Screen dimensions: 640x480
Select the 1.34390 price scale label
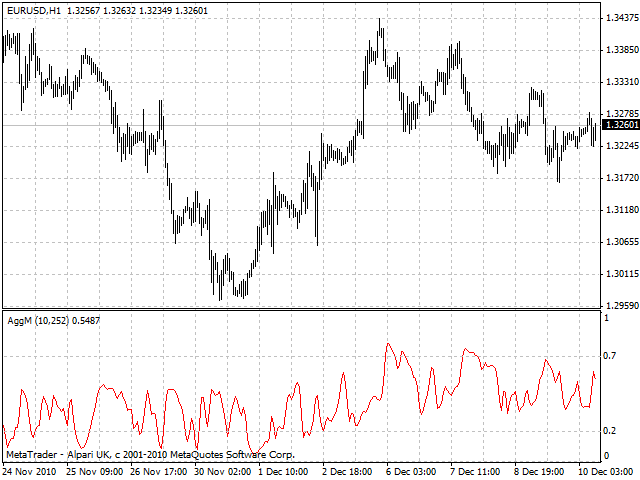pos(621,17)
